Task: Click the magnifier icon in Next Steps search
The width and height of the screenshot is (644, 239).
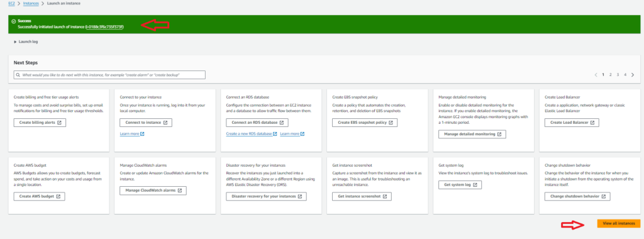Action: pyautogui.click(x=18, y=75)
